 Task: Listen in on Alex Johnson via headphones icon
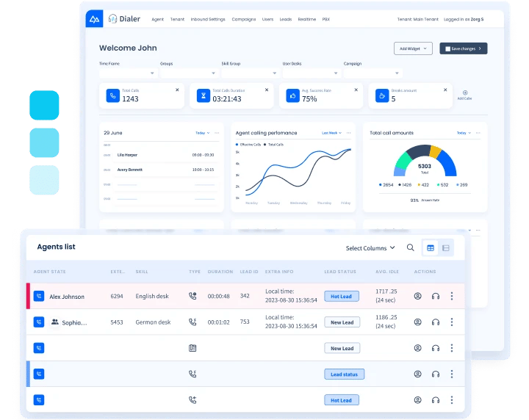436,297
